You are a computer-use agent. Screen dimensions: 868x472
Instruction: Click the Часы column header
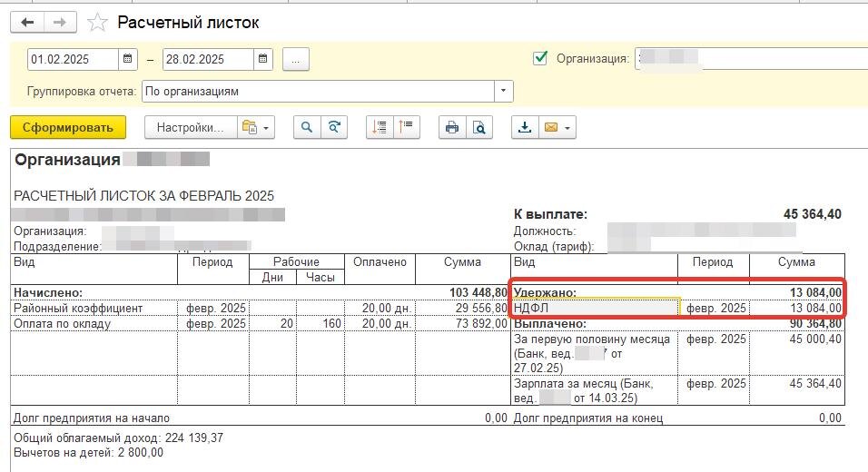coord(320,277)
